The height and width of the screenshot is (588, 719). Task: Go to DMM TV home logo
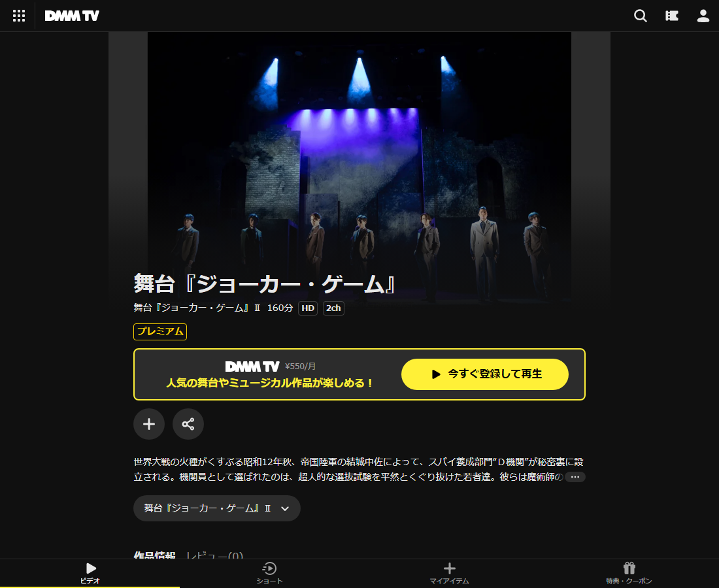click(72, 16)
